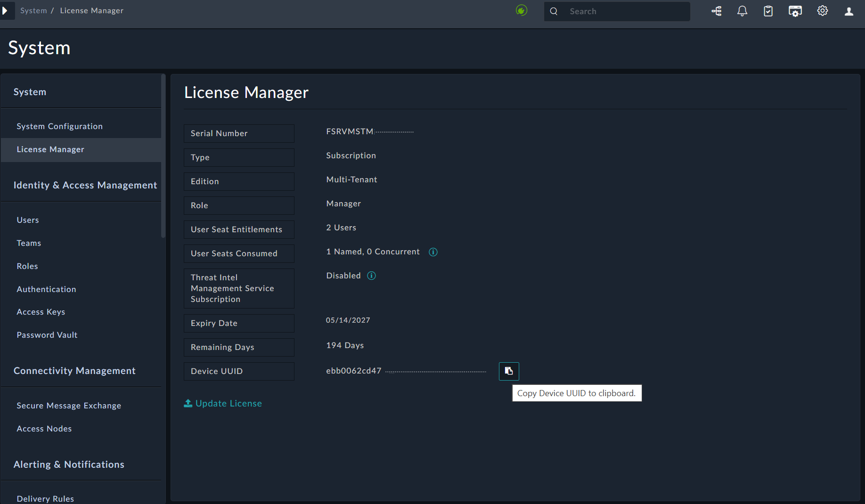The width and height of the screenshot is (865, 504).
Task: Click License Manager in the breadcrumb
Action: (x=92, y=10)
